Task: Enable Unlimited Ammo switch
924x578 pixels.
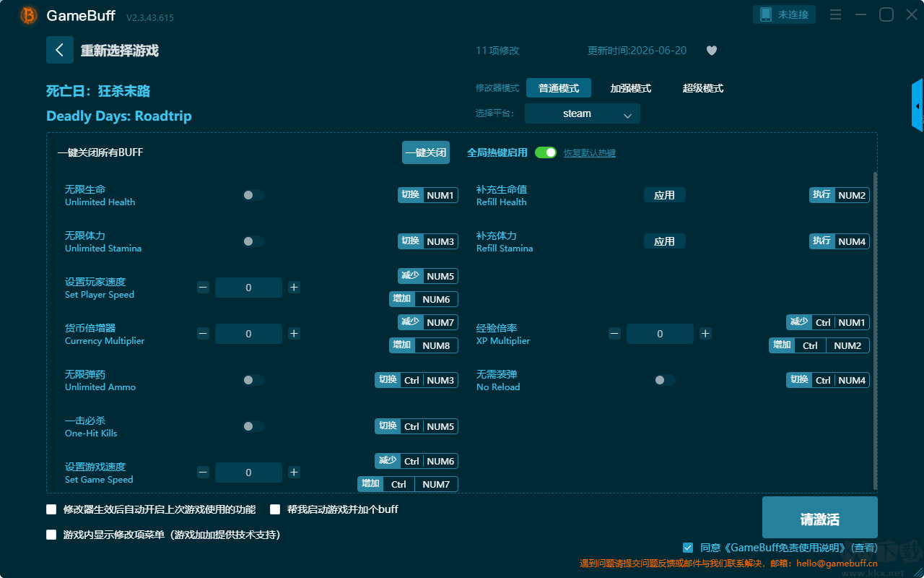Action: click(253, 380)
